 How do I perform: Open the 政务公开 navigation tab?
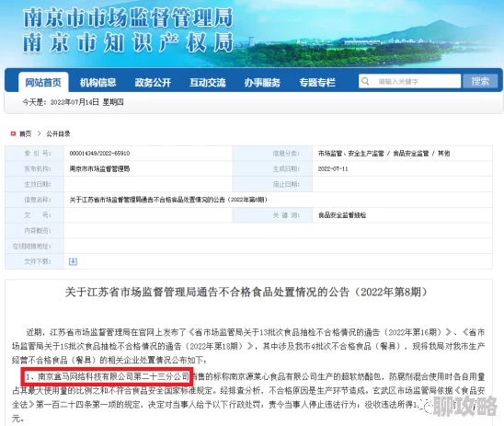(x=153, y=83)
